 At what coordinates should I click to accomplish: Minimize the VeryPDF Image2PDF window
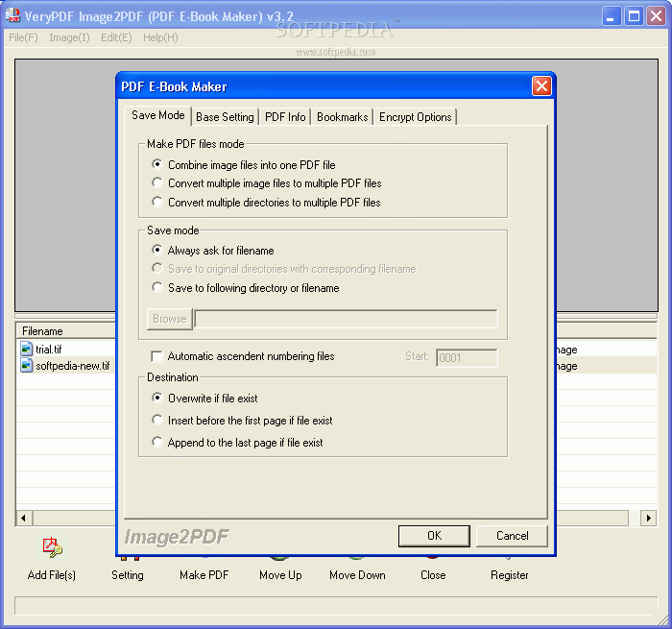(x=611, y=16)
